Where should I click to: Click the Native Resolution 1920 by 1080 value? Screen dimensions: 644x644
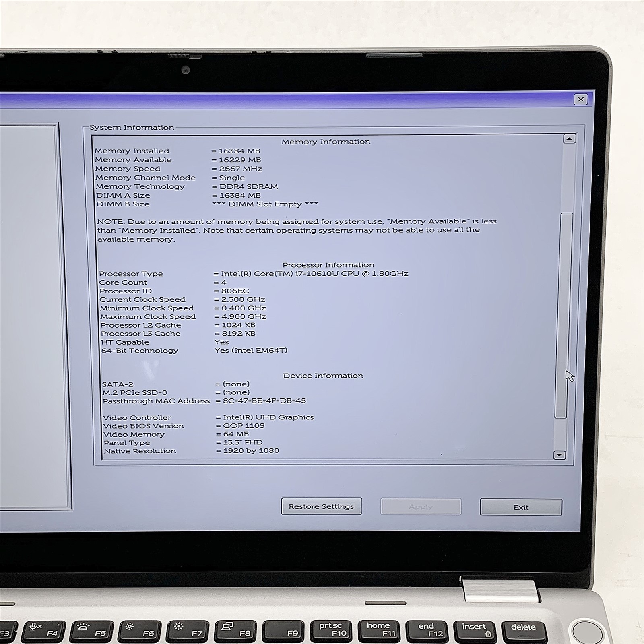click(x=251, y=451)
